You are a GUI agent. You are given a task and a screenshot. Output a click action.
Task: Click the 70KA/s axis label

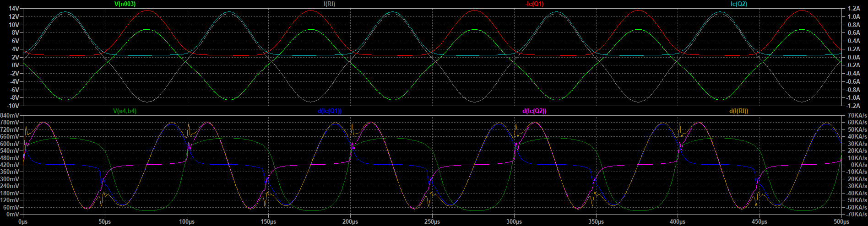(x=856, y=115)
